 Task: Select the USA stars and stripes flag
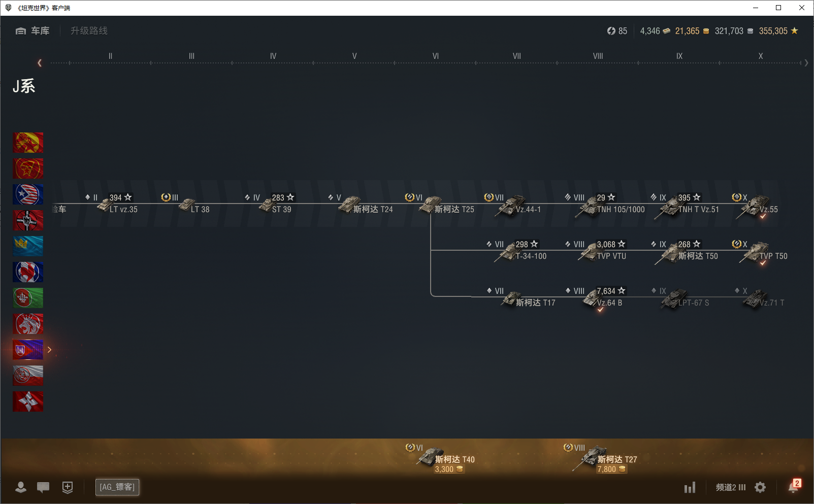click(28, 194)
